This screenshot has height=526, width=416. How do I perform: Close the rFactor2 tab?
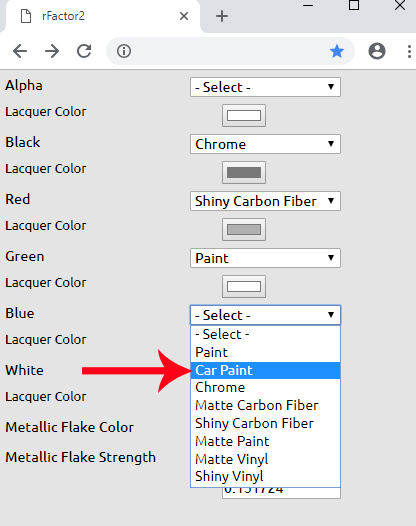(184, 16)
